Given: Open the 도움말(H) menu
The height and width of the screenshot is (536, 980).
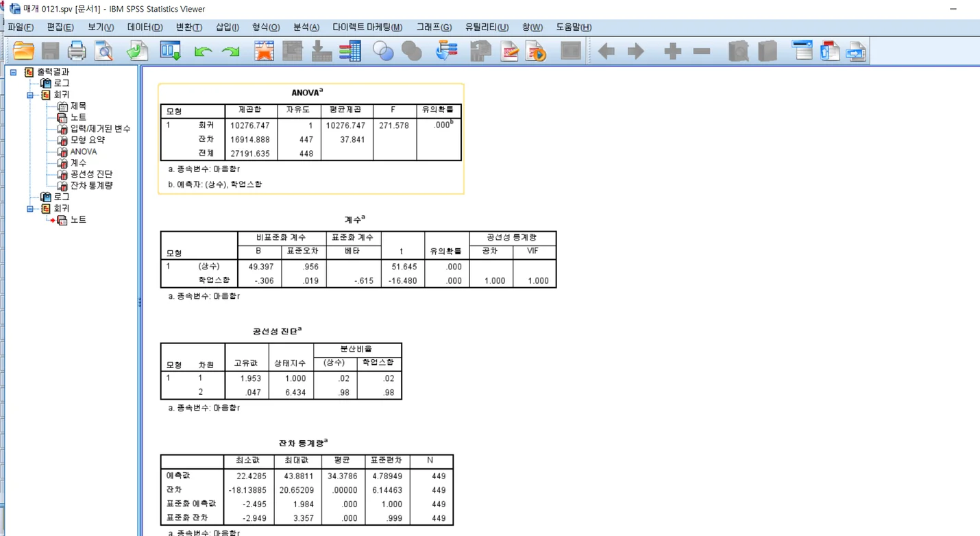Looking at the screenshot, I should pos(574,27).
